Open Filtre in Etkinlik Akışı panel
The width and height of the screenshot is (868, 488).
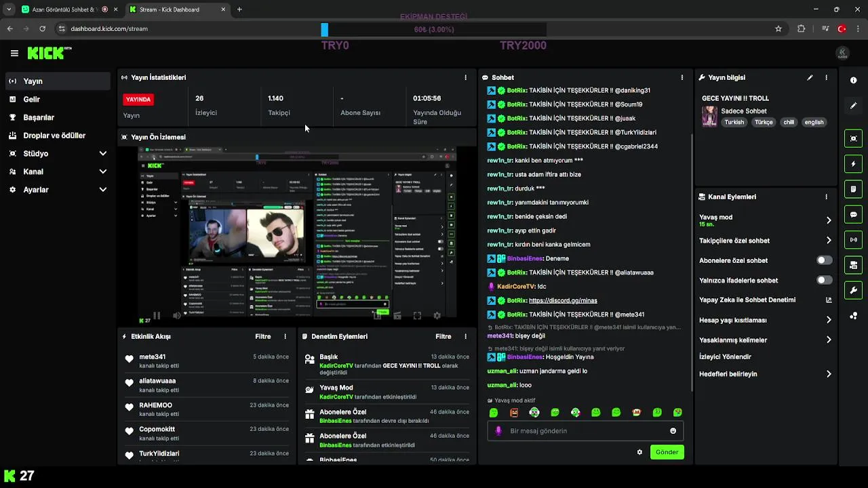click(x=263, y=336)
